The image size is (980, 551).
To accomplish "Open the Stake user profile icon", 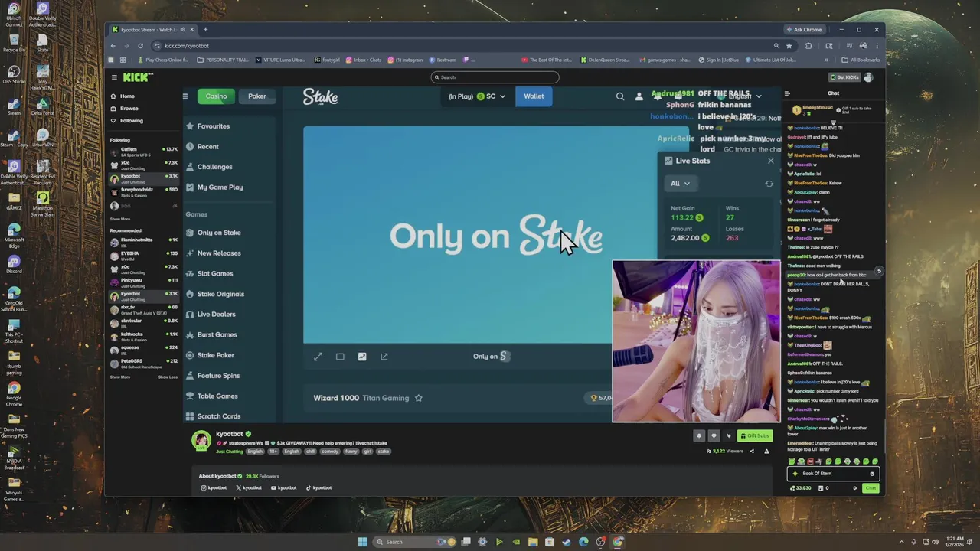I will coord(639,96).
